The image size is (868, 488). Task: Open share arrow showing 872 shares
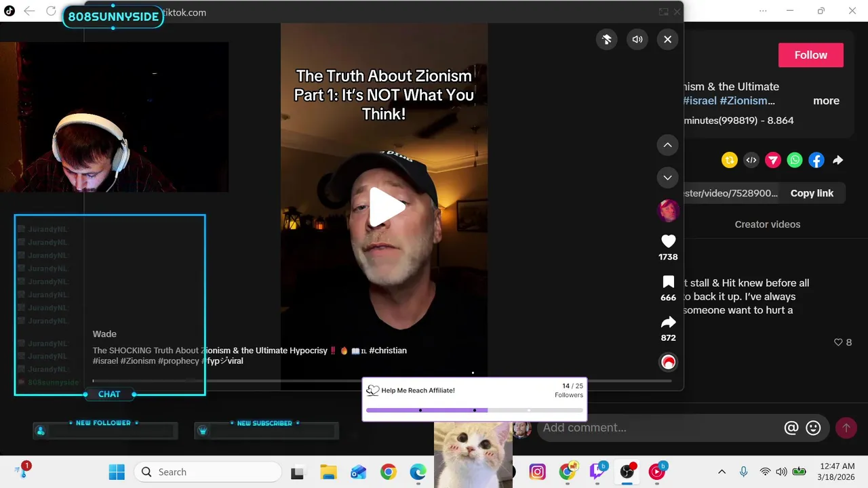click(669, 323)
